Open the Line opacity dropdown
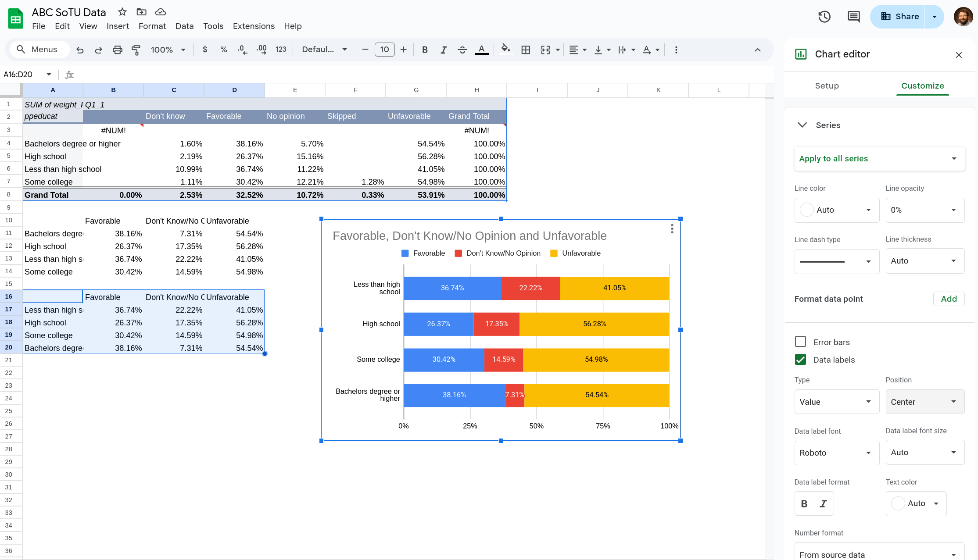 click(924, 210)
